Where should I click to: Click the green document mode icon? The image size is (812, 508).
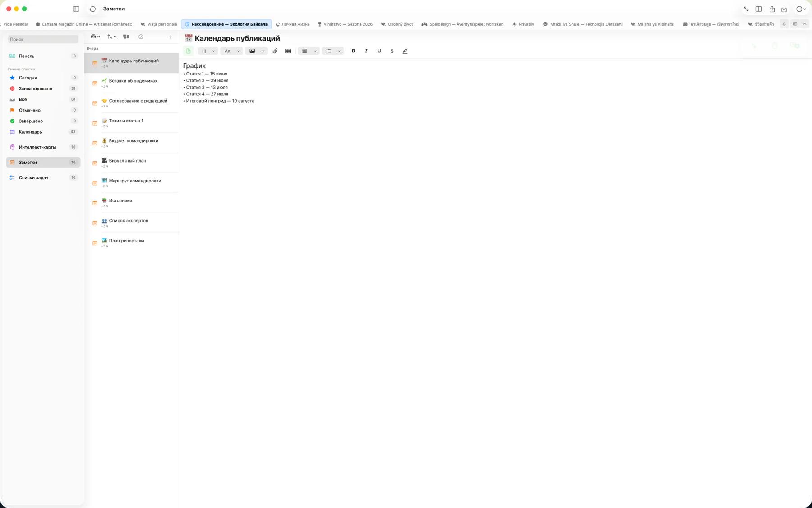pyautogui.click(x=189, y=51)
